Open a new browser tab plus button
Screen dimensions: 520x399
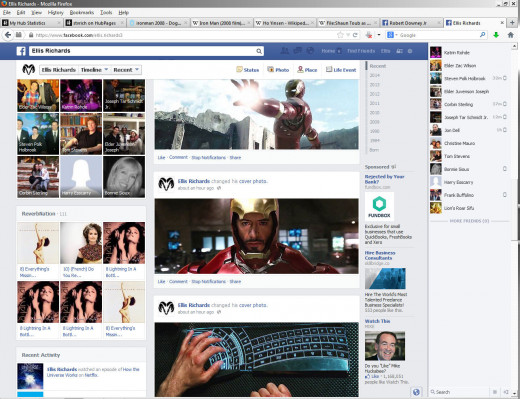512,23
